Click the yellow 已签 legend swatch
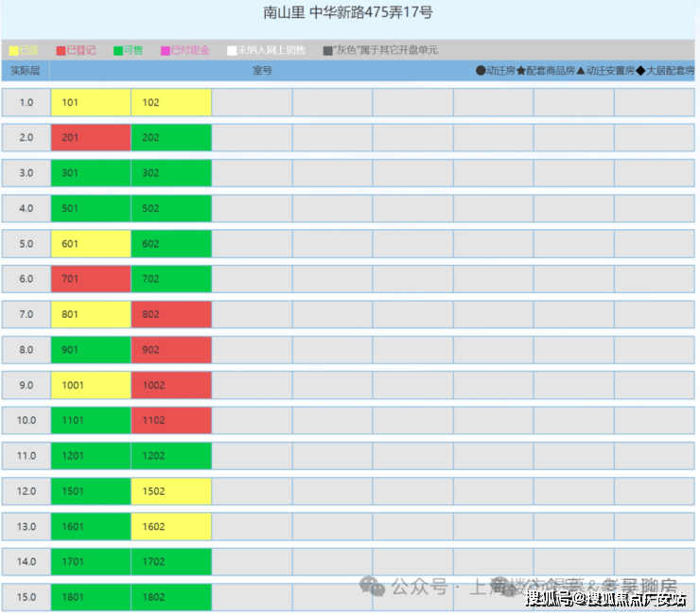The width and height of the screenshot is (700, 615). [13, 50]
